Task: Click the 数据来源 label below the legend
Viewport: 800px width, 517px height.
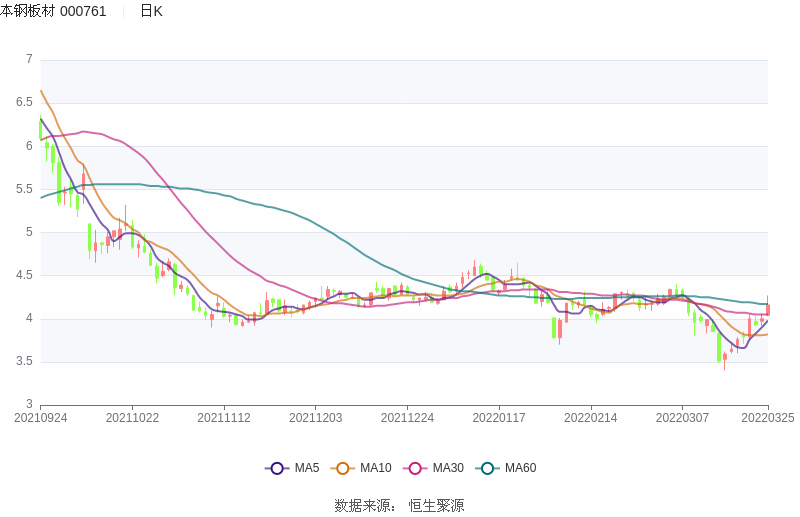Action: (x=365, y=506)
